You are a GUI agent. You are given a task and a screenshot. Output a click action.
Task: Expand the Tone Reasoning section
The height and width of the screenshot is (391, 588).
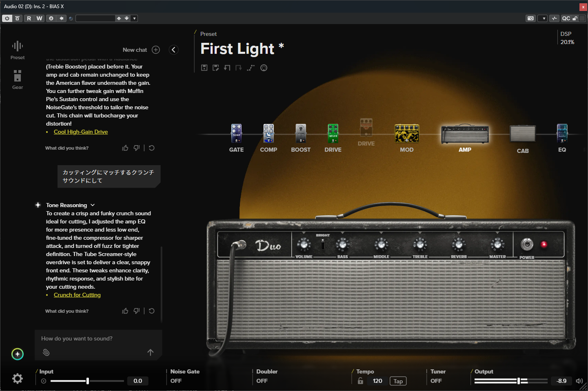93,205
